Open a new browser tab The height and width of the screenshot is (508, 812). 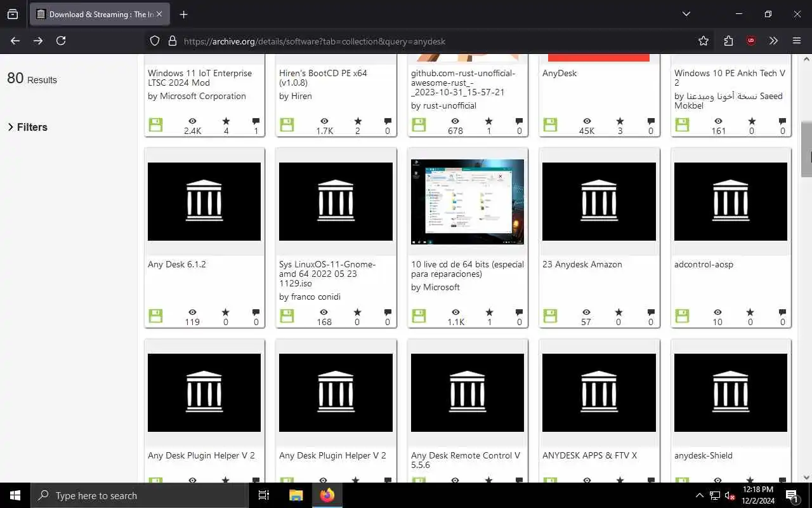point(183,14)
